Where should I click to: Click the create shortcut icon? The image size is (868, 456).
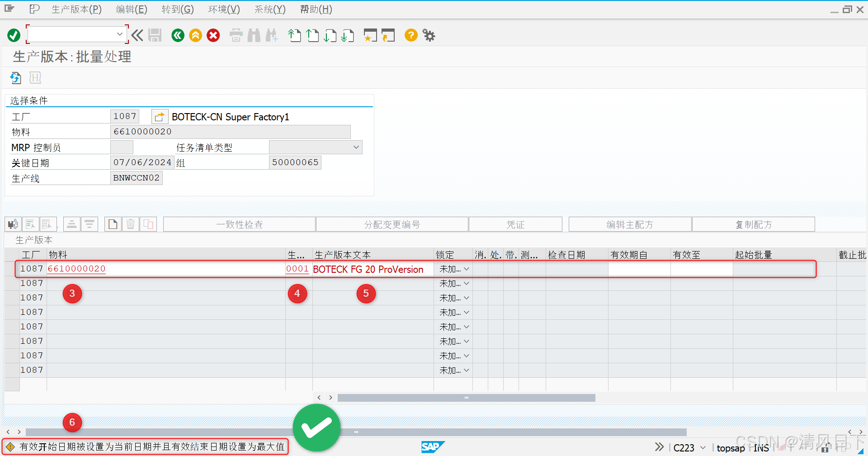(x=388, y=35)
